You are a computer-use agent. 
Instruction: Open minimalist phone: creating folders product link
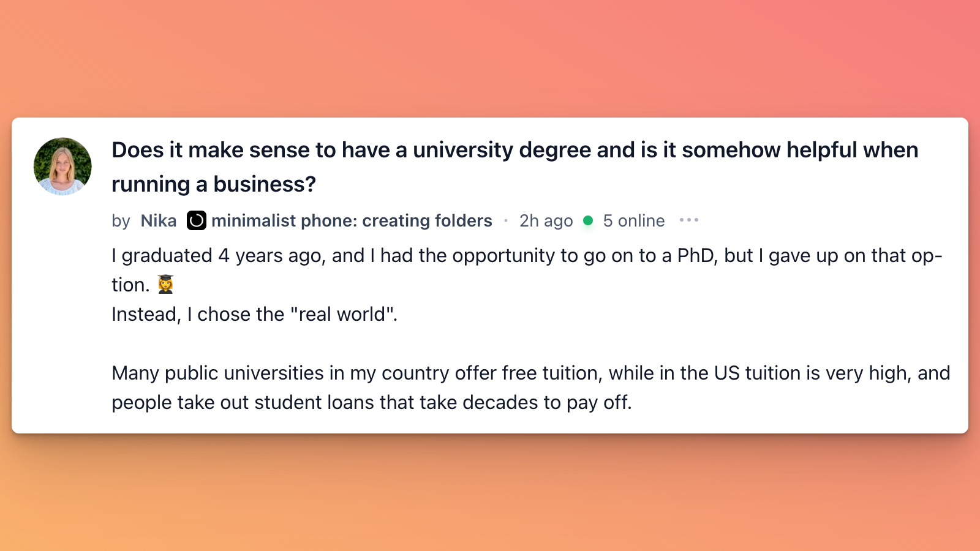(x=352, y=220)
